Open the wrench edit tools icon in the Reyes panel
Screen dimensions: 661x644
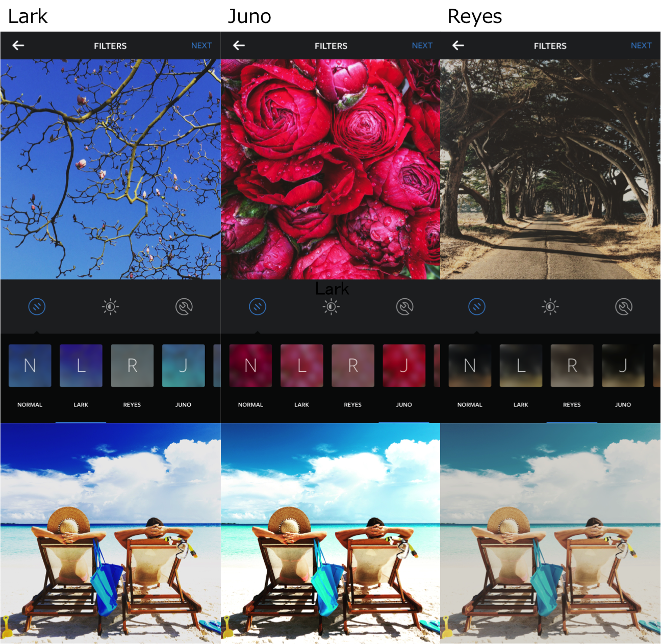pos(624,306)
